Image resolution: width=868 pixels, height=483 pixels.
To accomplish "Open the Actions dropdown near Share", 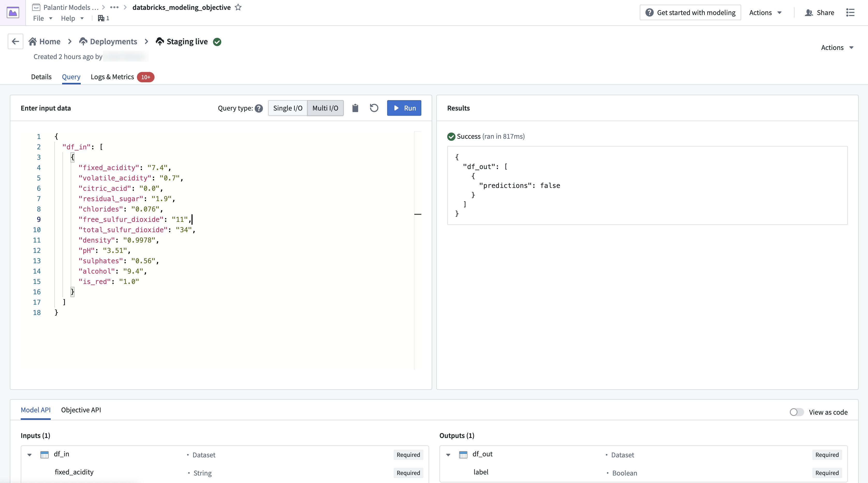I will pos(766,12).
